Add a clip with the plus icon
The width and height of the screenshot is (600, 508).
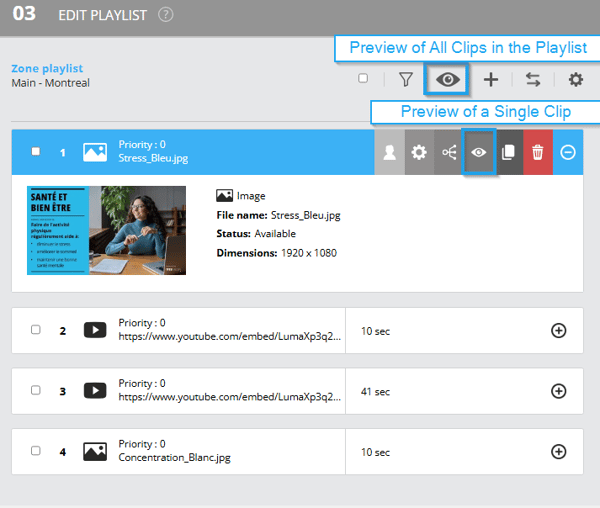coord(491,80)
